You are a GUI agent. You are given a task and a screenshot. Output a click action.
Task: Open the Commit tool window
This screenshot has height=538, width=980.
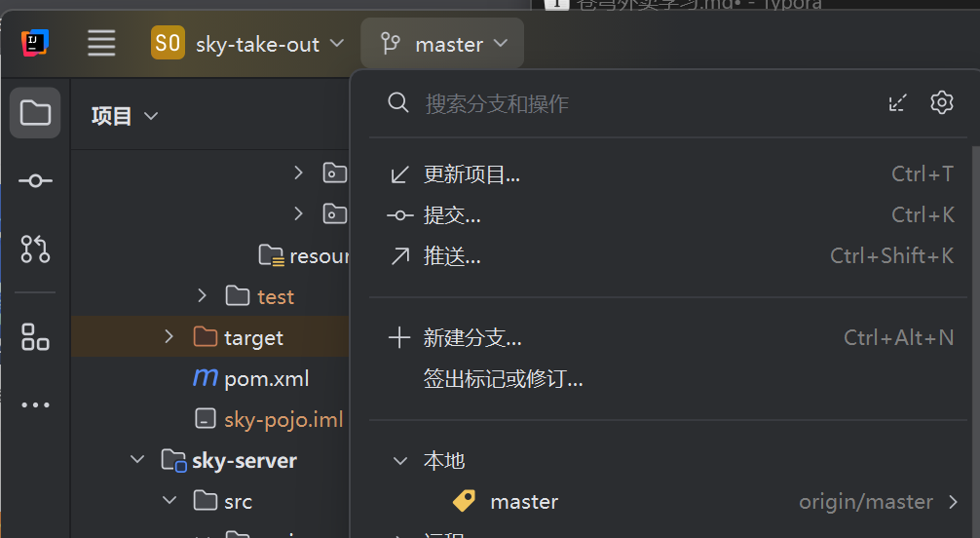(35, 181)
